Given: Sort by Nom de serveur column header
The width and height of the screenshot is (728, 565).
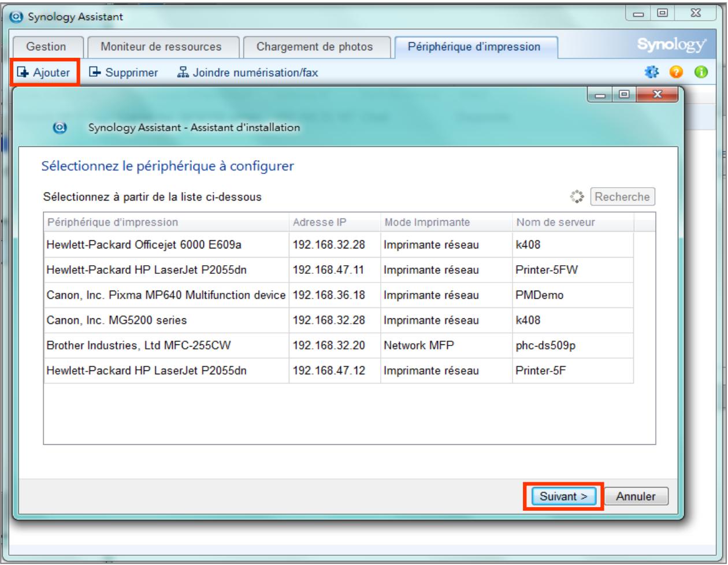Looking at the screenshot, I should click(573, 222).
